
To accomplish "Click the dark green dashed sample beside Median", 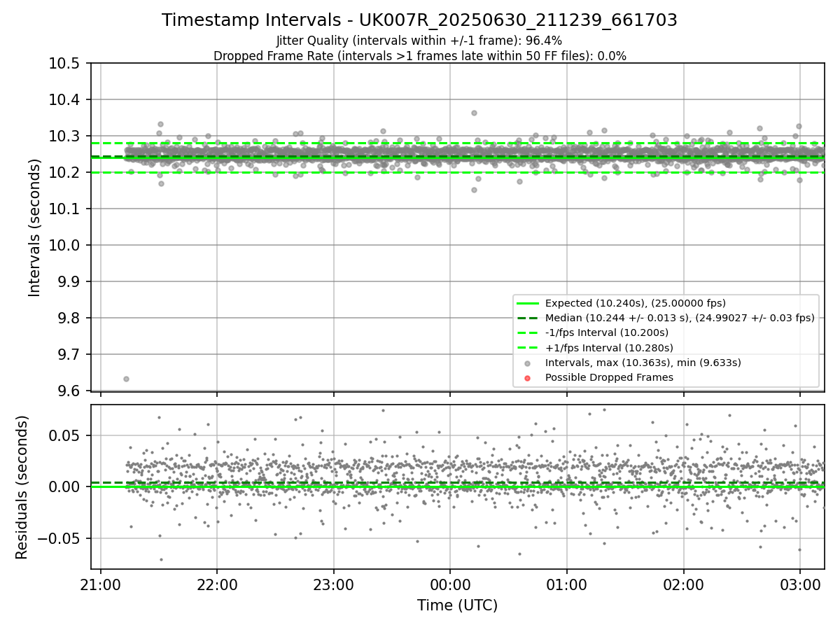I will pos(528,318).
